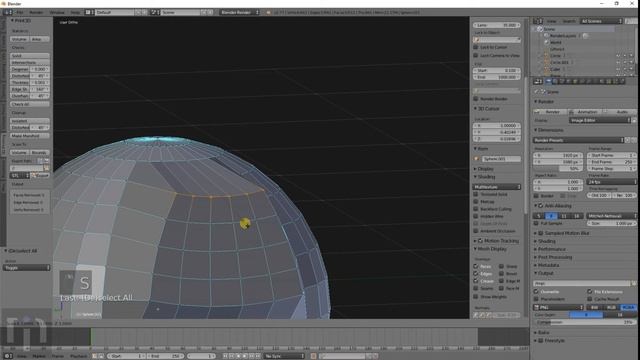Click the Render image button

tap(550, 112)
